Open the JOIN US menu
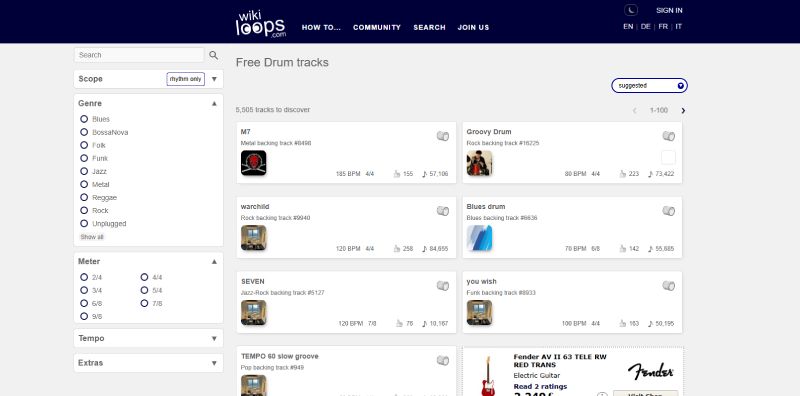Viewport: 800px width, 396px height. tap(473, 28)
